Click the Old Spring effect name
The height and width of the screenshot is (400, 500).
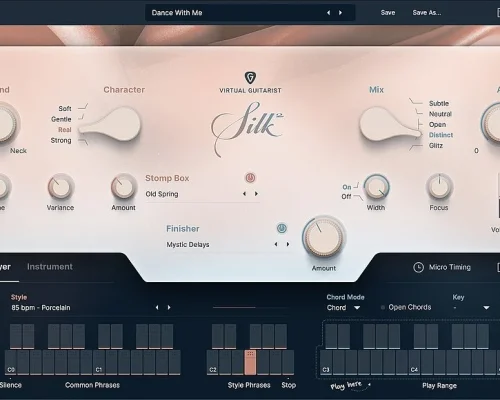[x=162, y=194]
